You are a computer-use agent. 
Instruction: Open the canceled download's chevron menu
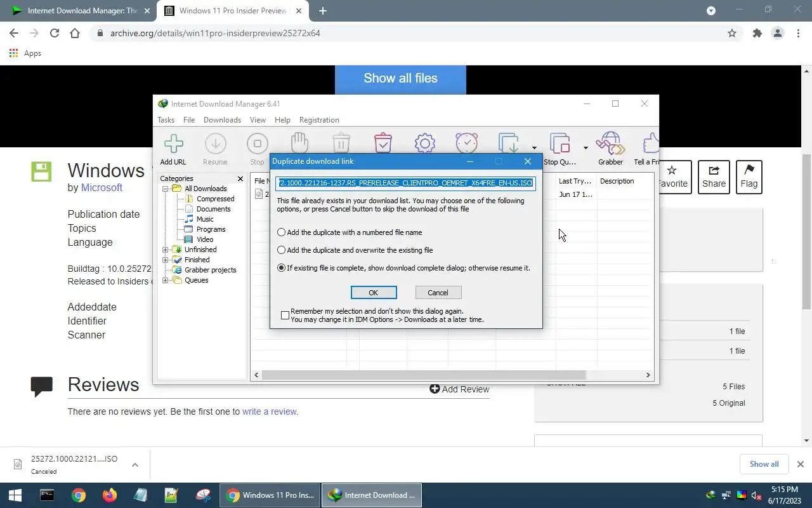click(x=135, y=465)
